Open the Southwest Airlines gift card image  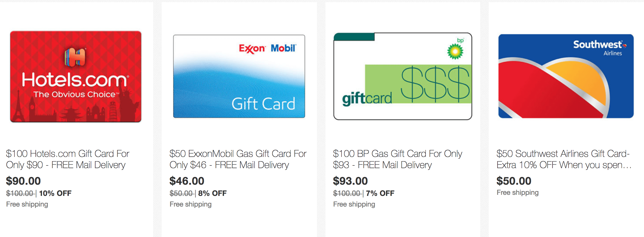(x=566, y=76)
